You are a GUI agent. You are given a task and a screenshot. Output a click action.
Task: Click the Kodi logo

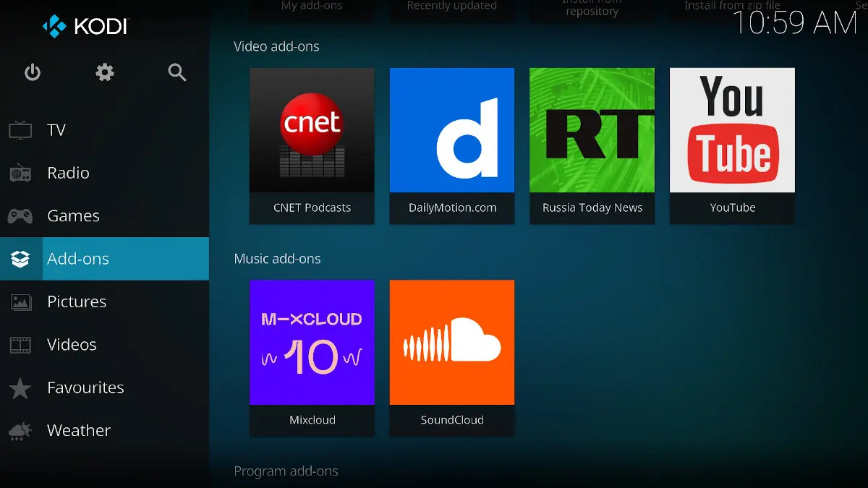point(85,27)
